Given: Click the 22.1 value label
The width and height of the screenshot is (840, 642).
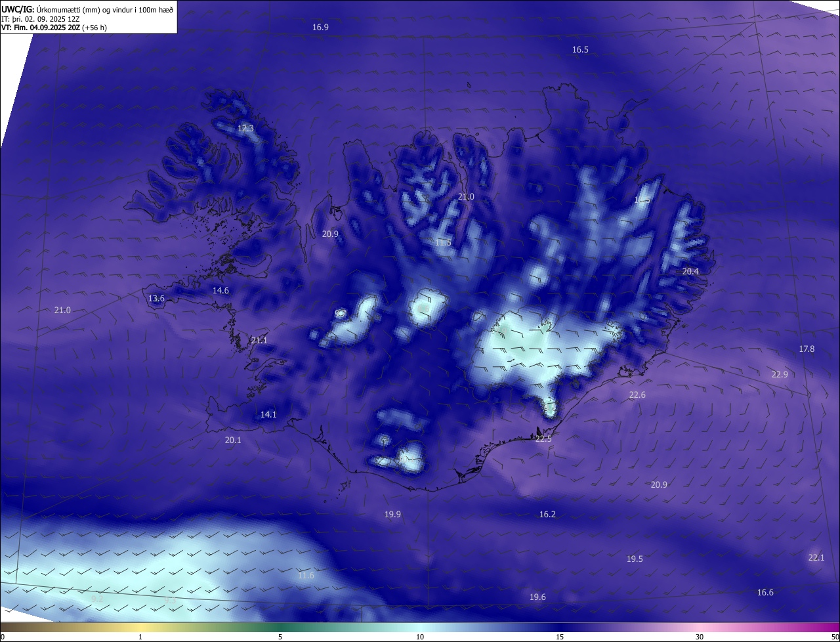Looking at the screenshot, I should pyautogui.click(x=816, y=558).
